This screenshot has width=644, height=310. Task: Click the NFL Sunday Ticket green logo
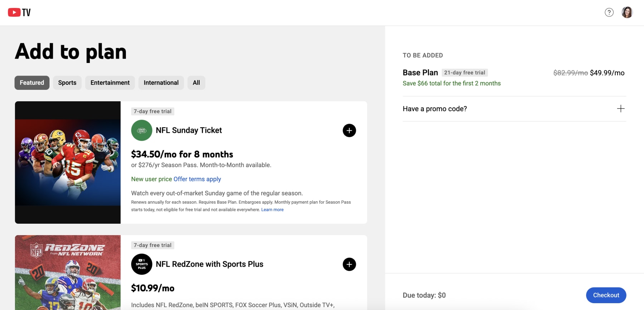(142, 130)
